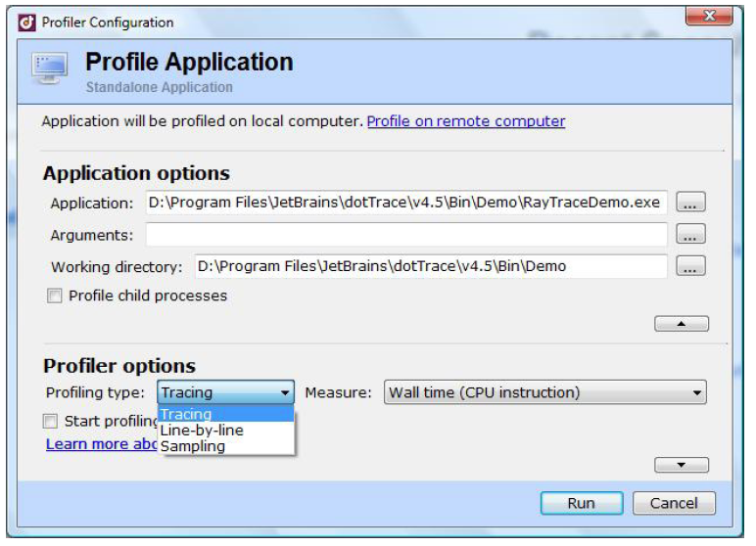Browse for the Application executable path
The height and width of the screenshot is (546, 756).
[x=690, y=204]
